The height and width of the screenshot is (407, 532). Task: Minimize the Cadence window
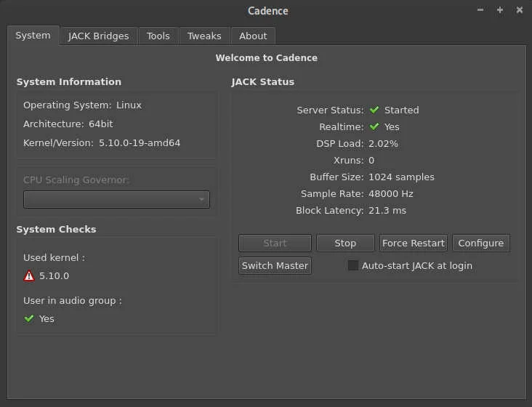(480, 10)
